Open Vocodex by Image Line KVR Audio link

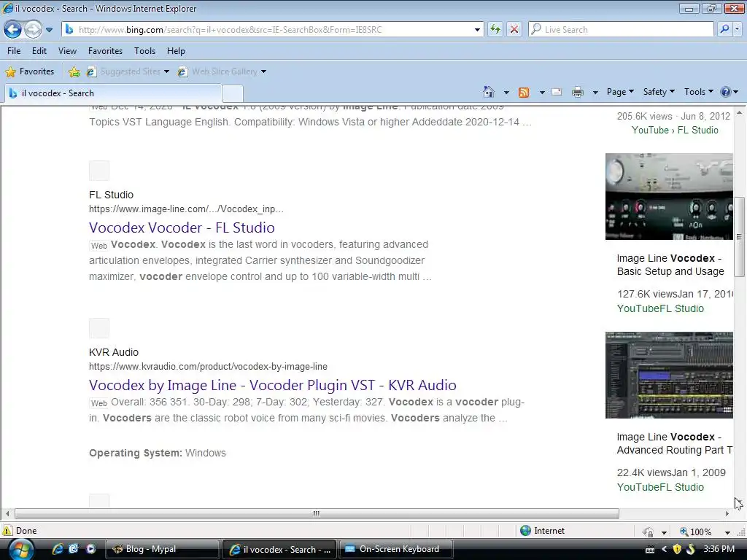click(273, 385)
